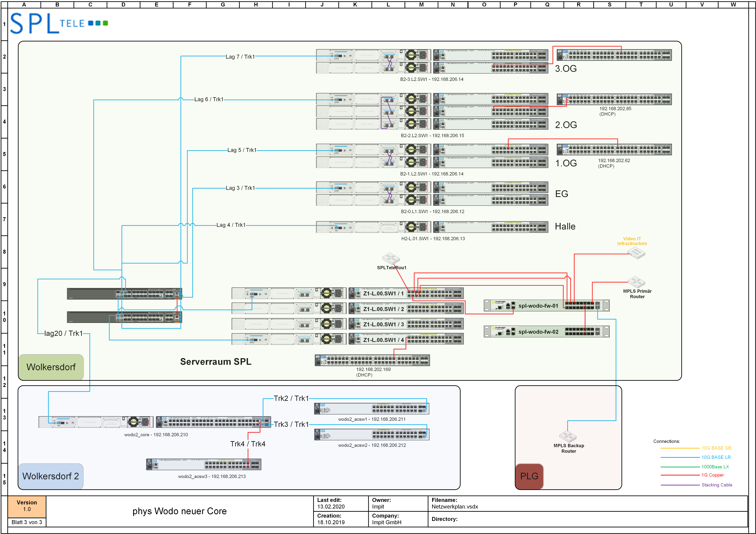Click the B2-3.L2.SW1 - 192.168.206.14 caption
Viewport: 756px width, 534px height.
(432, 79)
